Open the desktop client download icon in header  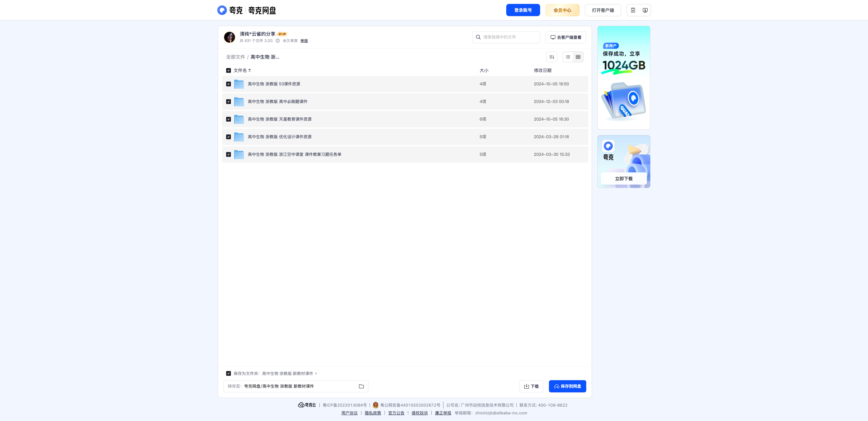pyautogui.click(x=645, y=10)
